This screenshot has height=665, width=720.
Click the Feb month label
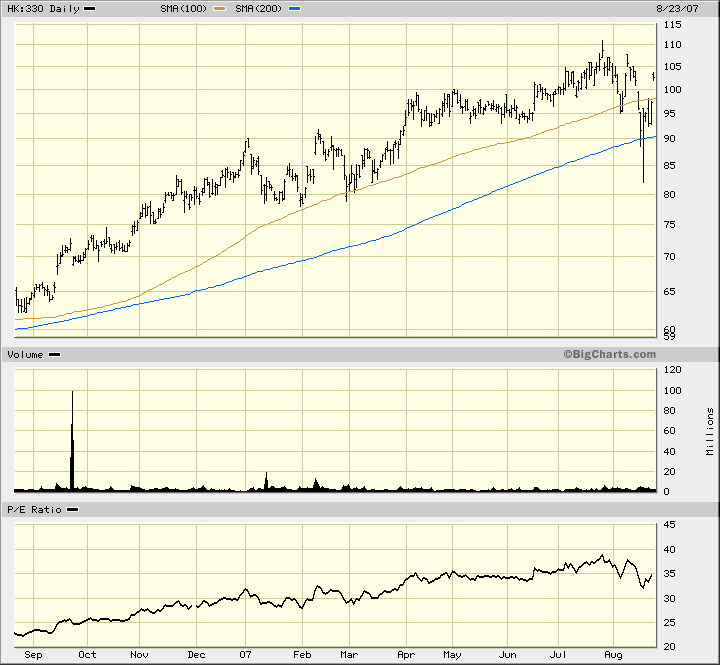coord(302,654)
